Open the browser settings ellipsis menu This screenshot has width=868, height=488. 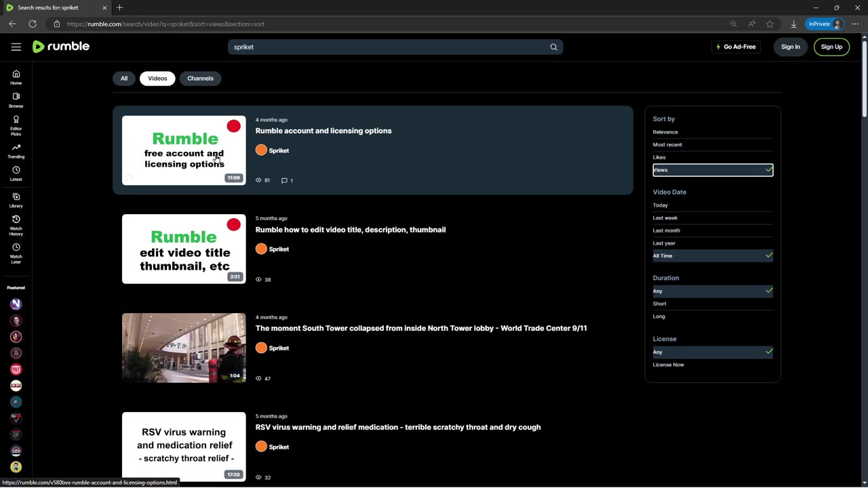(x=856, y=24)
